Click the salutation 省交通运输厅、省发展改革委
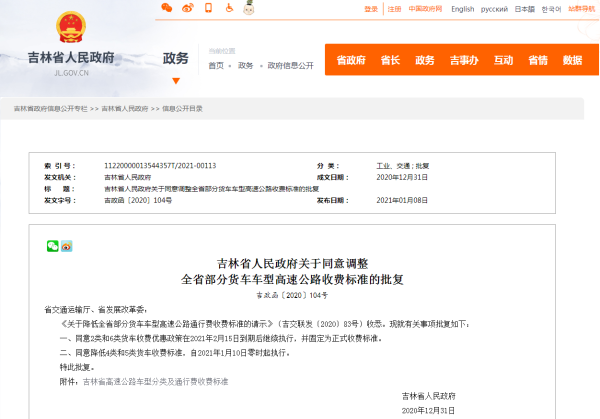Viewport: 600px width, 419px height. 96,310
